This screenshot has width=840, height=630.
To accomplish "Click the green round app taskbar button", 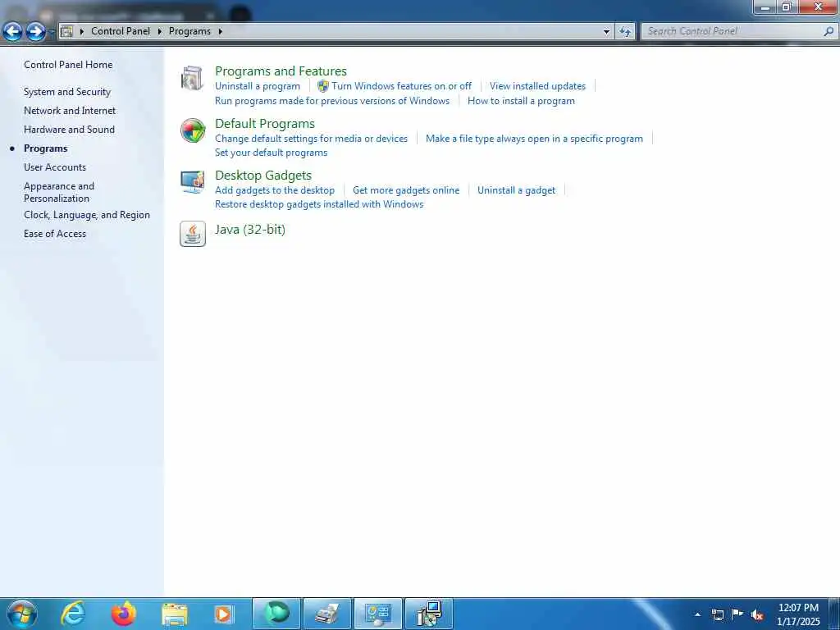I will (276, 614).
